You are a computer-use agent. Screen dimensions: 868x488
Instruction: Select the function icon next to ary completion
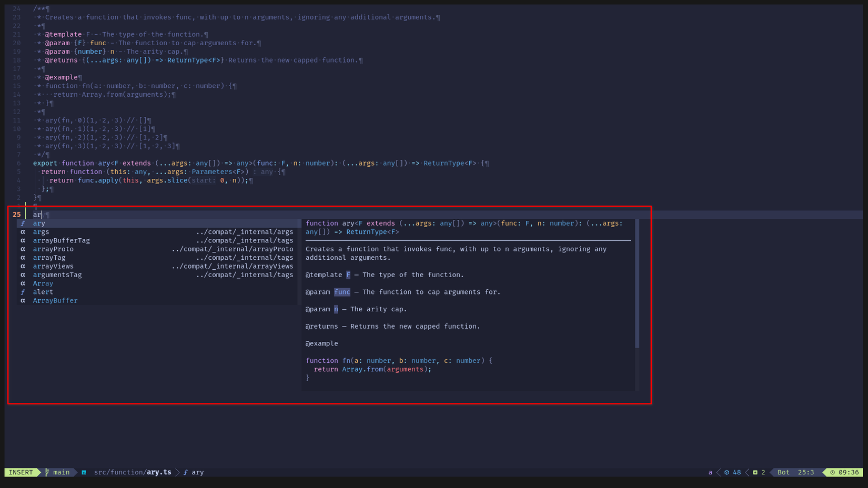click(x=23, y=223)
